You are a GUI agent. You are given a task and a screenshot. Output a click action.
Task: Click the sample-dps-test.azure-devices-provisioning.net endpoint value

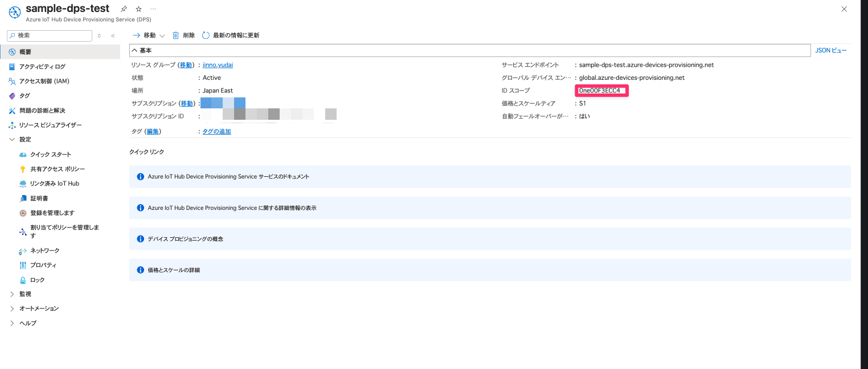pyautogui.click(x=646, y=65)
